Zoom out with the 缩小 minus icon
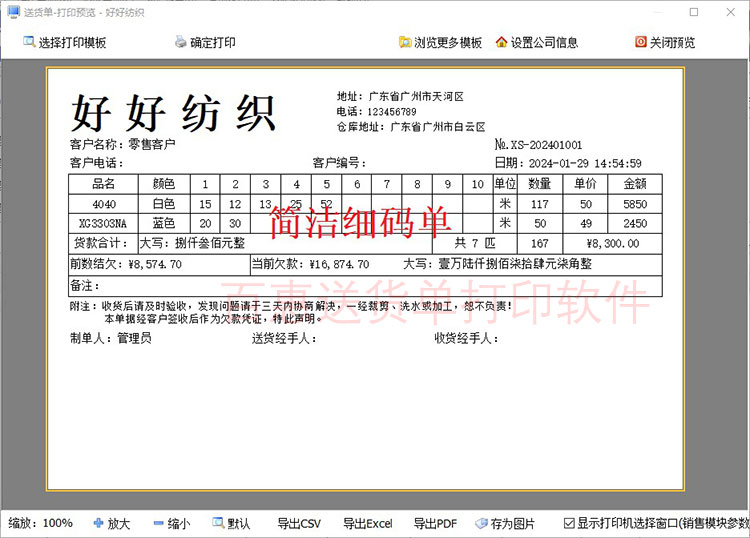The width and height of the screenshot is (750, 538). point(158,523)
